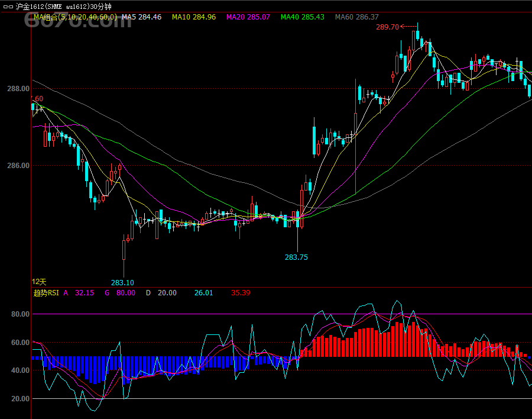532x419 pixels.
Task: Select RSI parameter G 80.00
Action: (120, 293)
